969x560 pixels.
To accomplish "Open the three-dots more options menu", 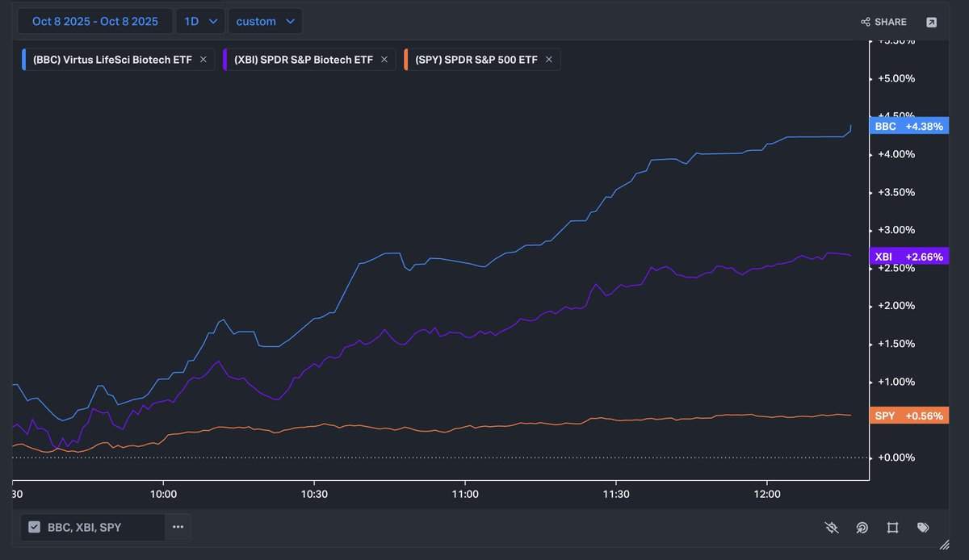I will pos(178,527).
